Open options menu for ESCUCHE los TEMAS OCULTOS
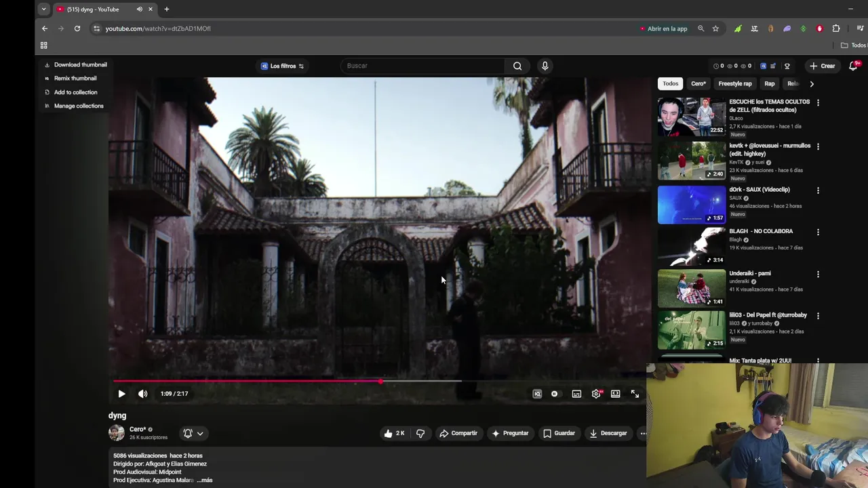This screenshot has width=868, height=488. click(x=818, y=102)
